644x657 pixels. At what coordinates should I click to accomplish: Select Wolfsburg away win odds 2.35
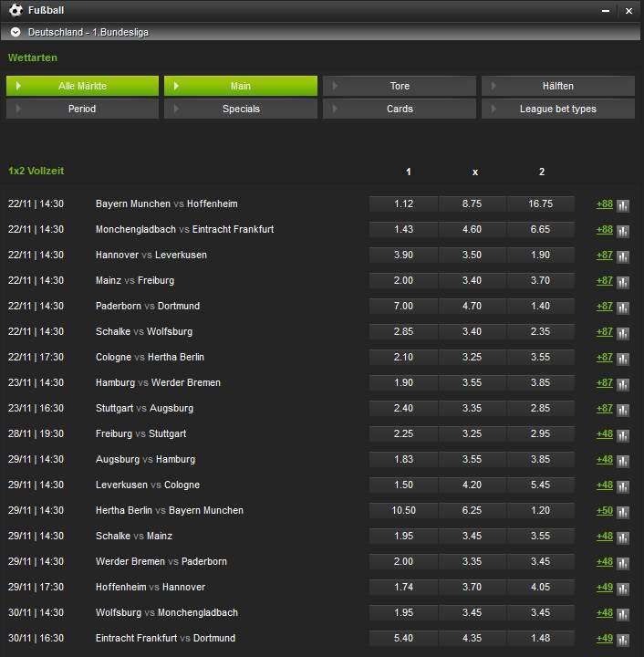[541, 332]
